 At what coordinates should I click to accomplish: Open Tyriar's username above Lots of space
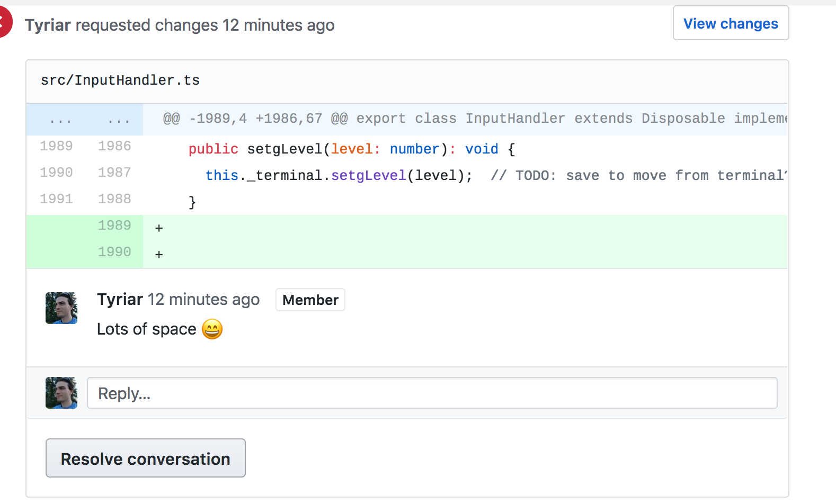click(x=120, y=300)
